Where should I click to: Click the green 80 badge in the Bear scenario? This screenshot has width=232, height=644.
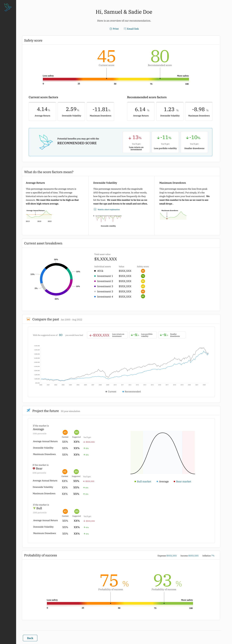[x=76, y=472]
